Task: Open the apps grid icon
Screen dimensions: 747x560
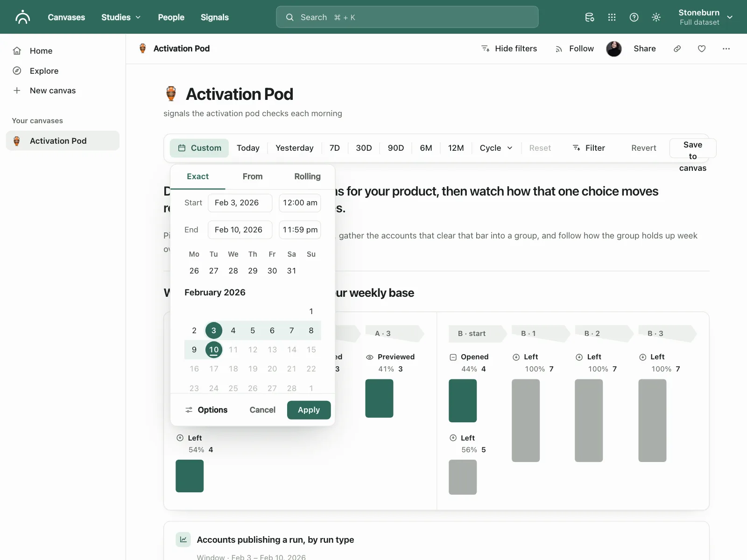Action: 612,17
